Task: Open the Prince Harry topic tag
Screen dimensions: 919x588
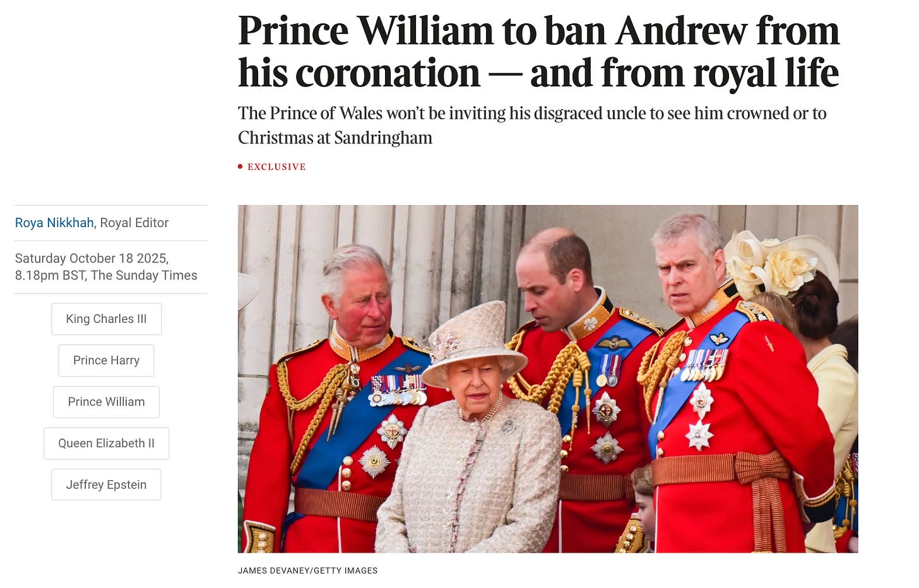Action: [x=106, y=360]
